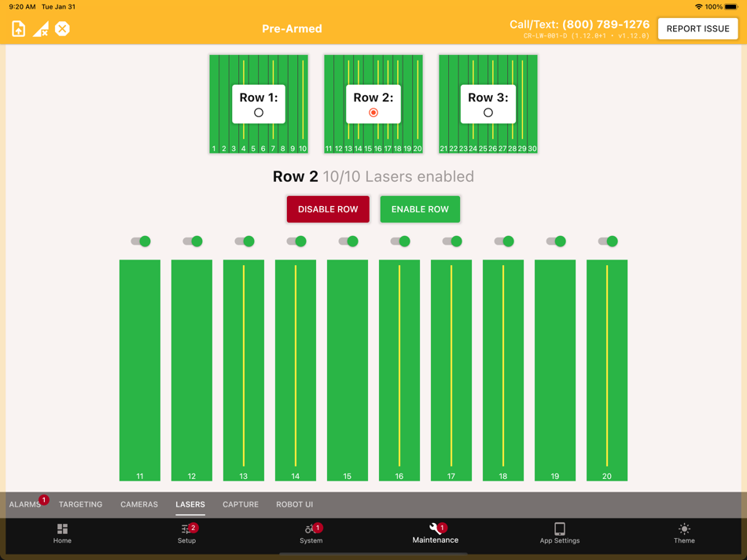Click the laser 12 green bar
The image size is (747, 560).
[192, 370]
